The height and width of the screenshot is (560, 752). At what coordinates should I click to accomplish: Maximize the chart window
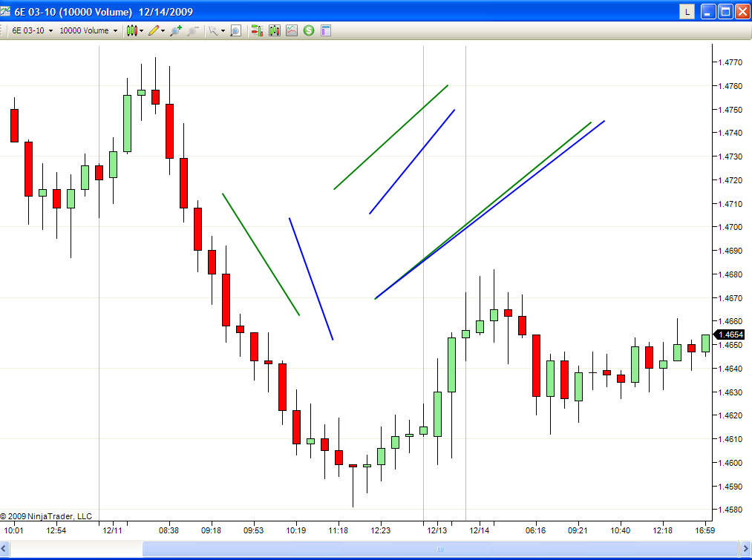725,12
